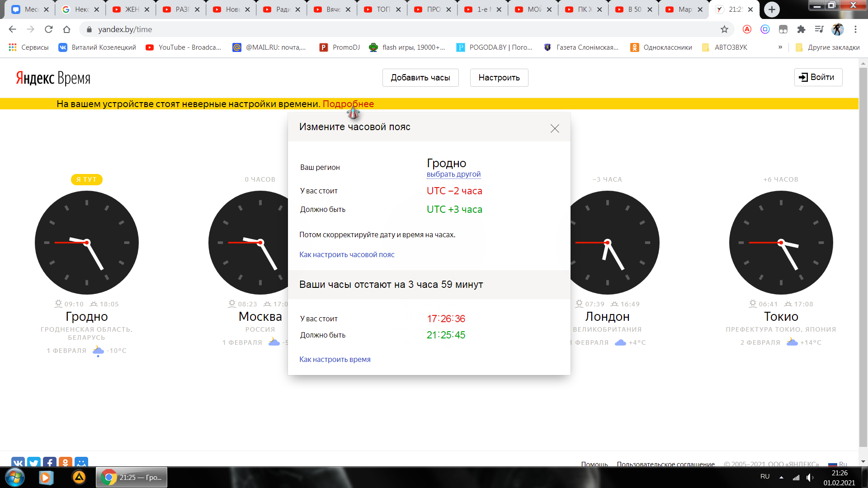Open Подробнее link in yellow banner

[x=348, y=104]
